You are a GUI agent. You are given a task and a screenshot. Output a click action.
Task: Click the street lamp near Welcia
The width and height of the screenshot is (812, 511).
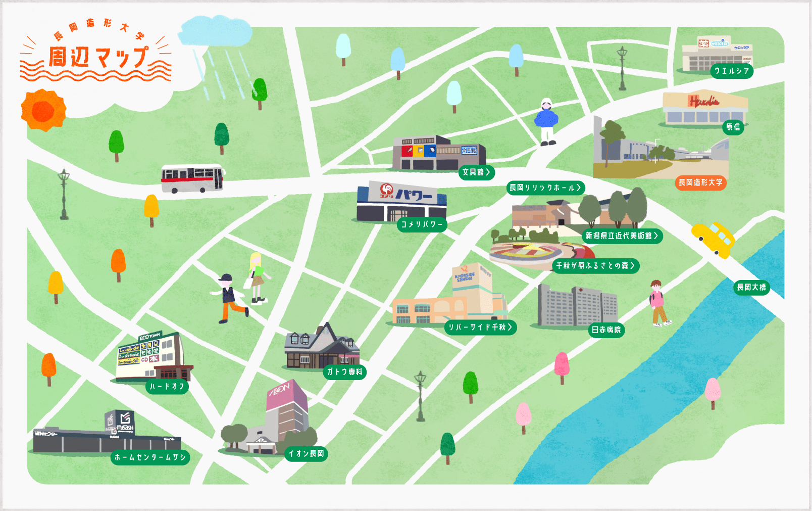point(622,68)
